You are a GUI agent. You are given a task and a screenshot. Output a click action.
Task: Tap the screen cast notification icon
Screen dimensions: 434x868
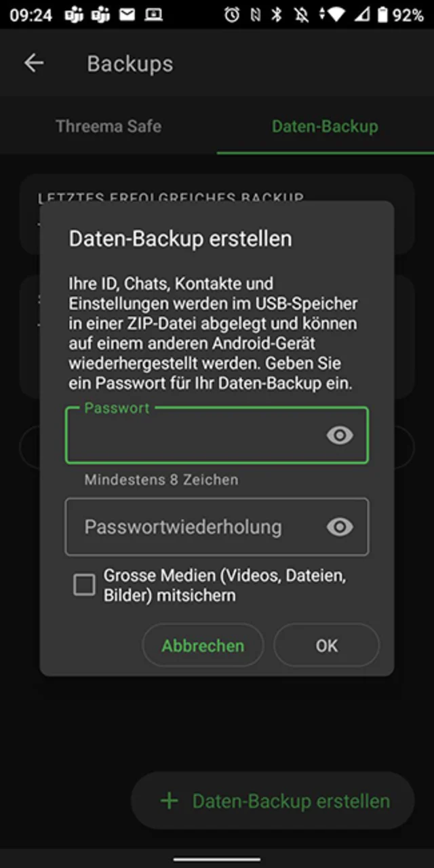153,15
